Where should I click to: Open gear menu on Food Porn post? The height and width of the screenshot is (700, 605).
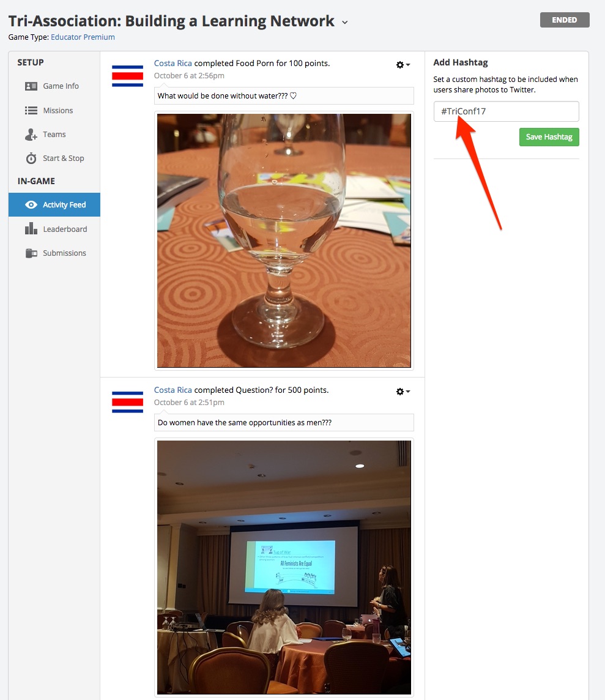tap(403, 65)
